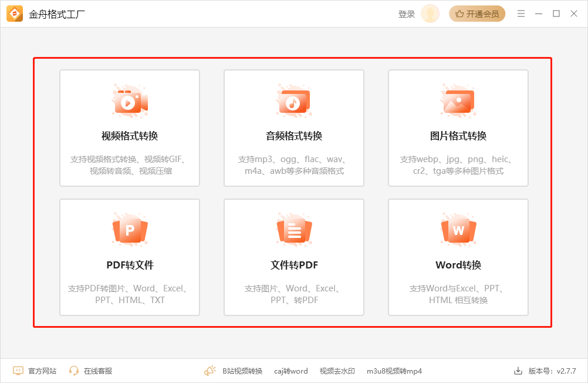588x383 pixels.
Task: Select the 图片格式转换 title
Action: (458, 136)
